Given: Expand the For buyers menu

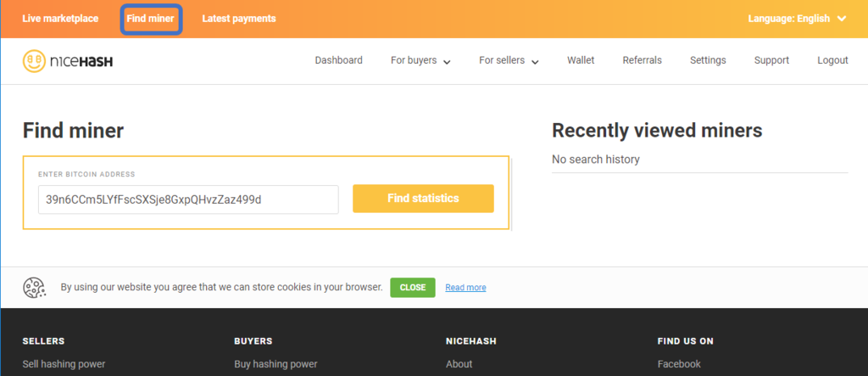Looking at the screenshot, I should tap(420, 60).
